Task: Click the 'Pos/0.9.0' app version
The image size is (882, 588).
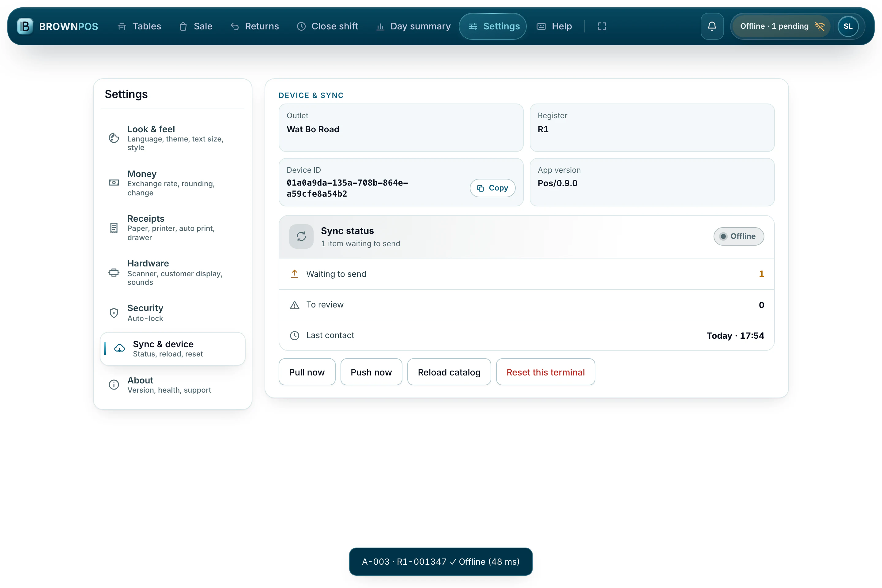Action: coord(558,183)
